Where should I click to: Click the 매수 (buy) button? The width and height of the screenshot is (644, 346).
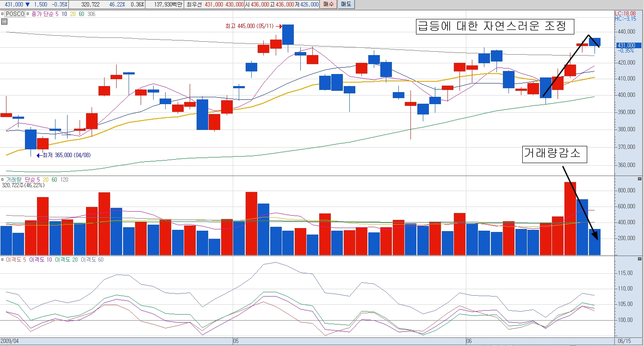click(329, 4)
